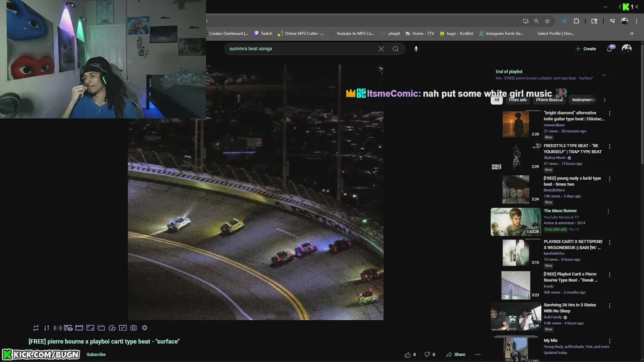Click the install app icon in address bar
This screenshot has height=362, width=644.
tap(526, 21)
